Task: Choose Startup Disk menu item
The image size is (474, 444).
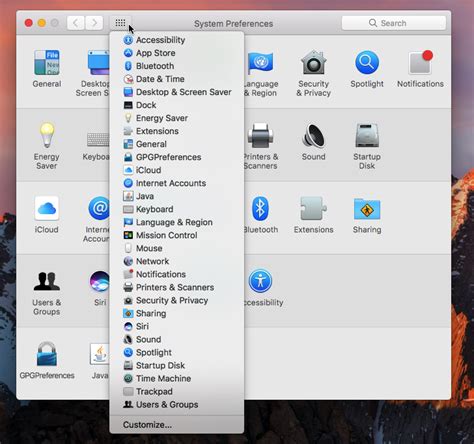Action: (x=177, y=365)
